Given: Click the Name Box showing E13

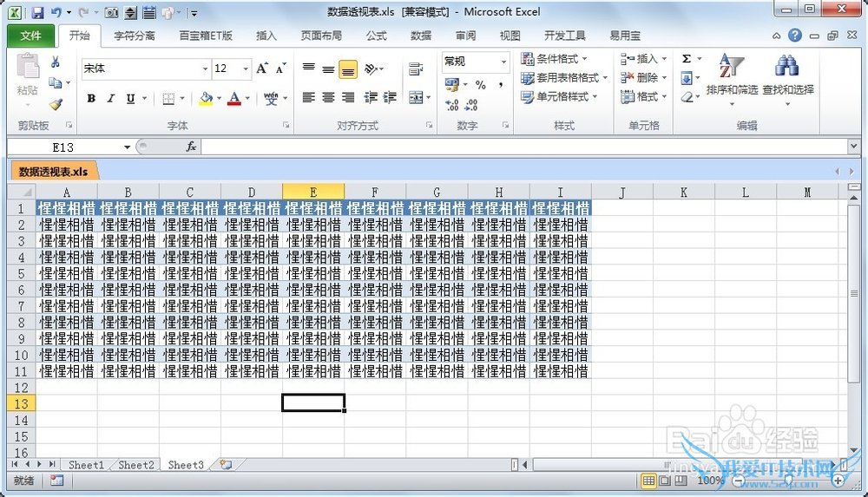Looking at the screenshot, I should coord(62,147).
